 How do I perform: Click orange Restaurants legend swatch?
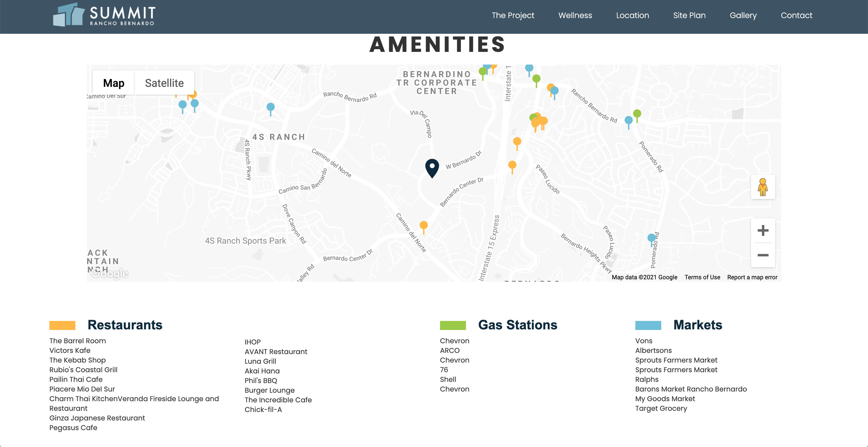(62, 325)
